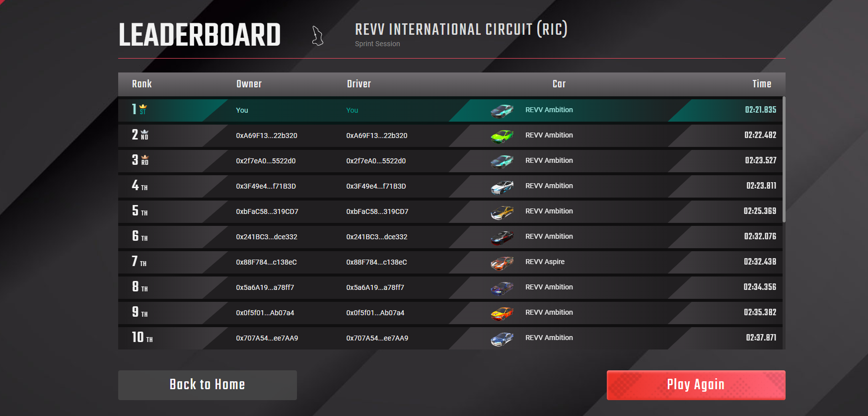Click the green car thumbnail in rank 2 row

click(x=502, y=136)
